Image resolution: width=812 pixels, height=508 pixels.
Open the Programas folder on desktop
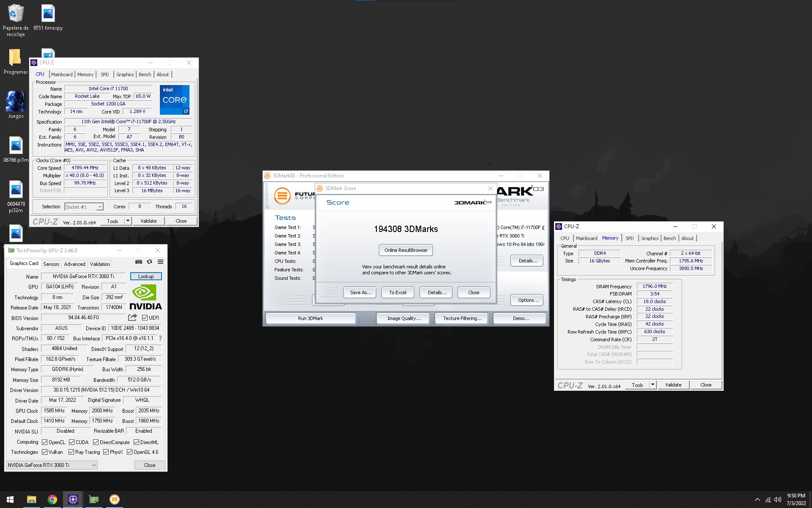coord(16,62)
